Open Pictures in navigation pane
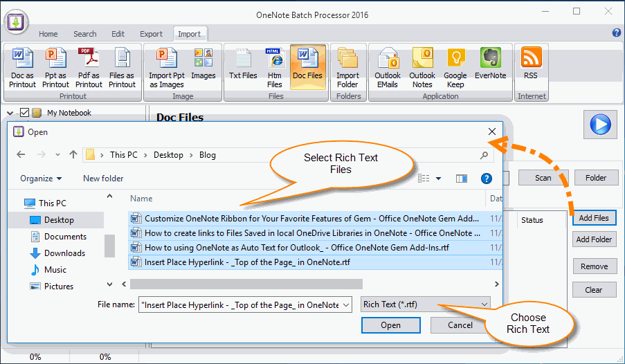Screen dimensions: 625x364 [x=52, y=286]
